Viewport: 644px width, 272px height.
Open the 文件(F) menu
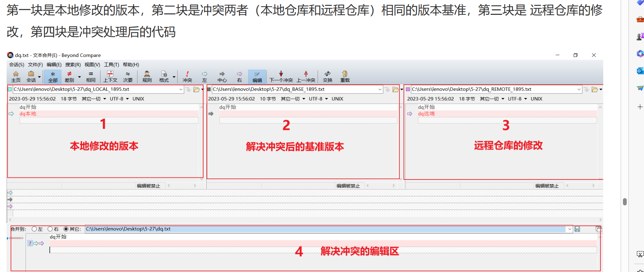[x=35, y=65]
